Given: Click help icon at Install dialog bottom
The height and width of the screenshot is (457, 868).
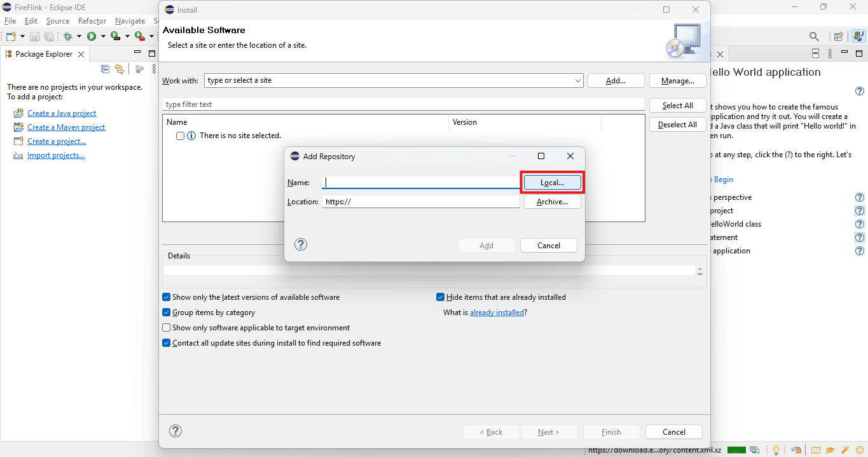Looking at the screenshot, I should coord(176,431).
